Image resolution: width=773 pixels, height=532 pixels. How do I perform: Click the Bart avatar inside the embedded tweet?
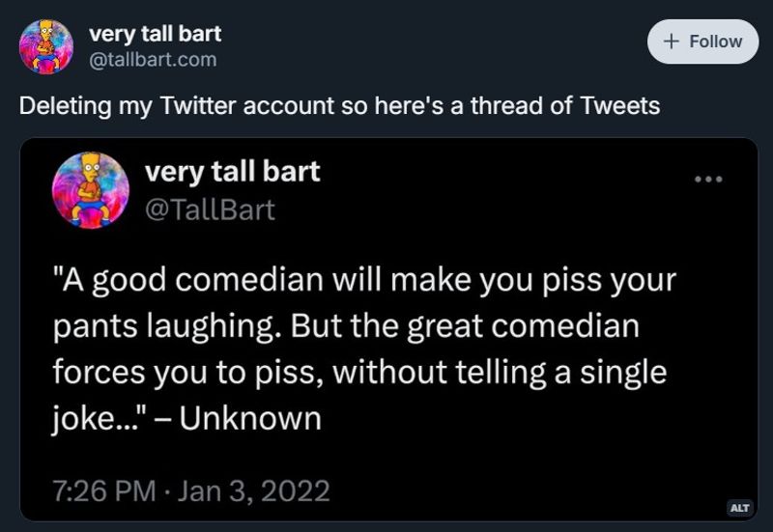click(x=91, y=190)
